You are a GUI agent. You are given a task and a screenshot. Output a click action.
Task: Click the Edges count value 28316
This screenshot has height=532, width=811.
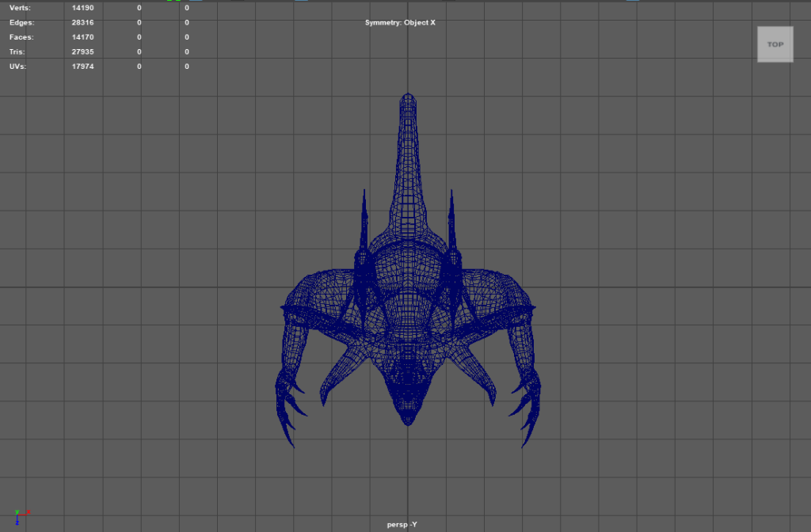[x=82, y=23]
